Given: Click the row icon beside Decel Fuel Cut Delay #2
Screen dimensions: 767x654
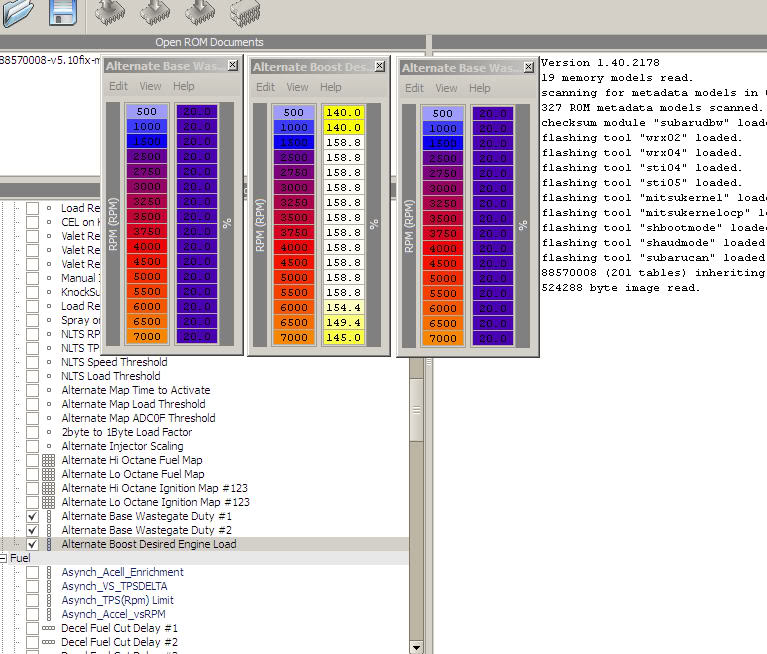Looking at the screenshot, I should (x=48, y=642).
